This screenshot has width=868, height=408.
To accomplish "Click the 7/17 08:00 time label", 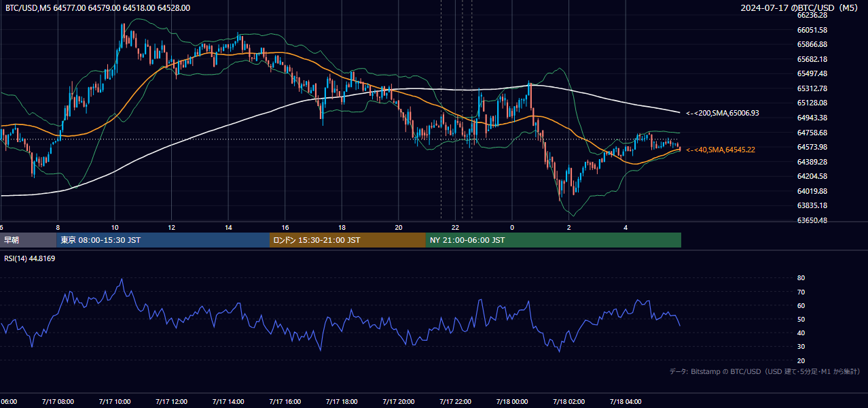I will click(x=58, y=401).
